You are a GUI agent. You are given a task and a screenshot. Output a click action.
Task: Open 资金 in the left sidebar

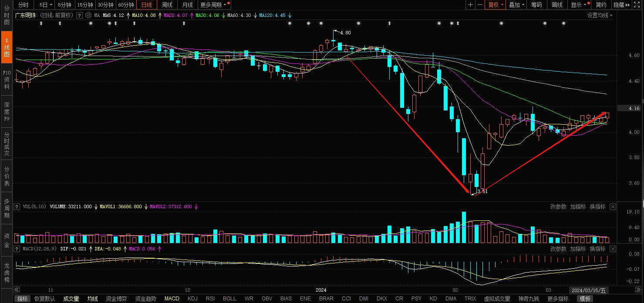7,240
